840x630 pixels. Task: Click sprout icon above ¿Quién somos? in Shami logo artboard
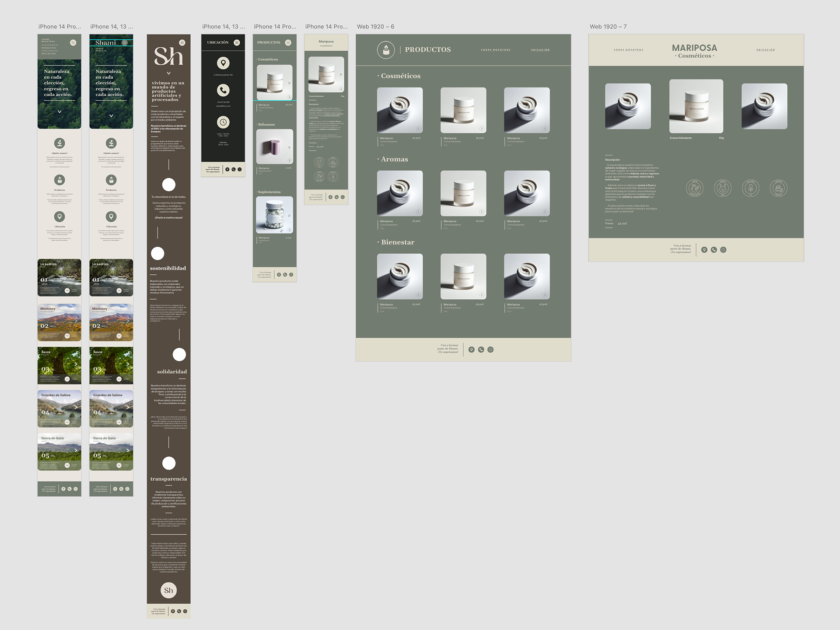tap(111, 143)
